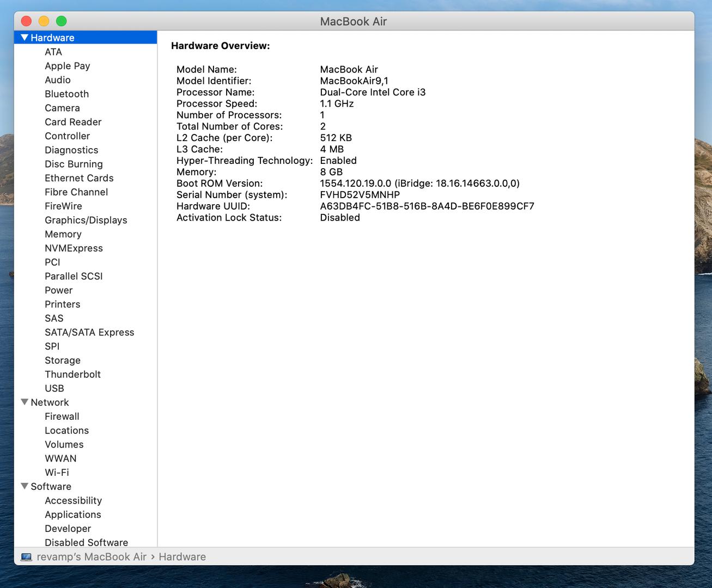Select Storage in the sidebar
Screen dimensions: 712x588
(63, 360)
